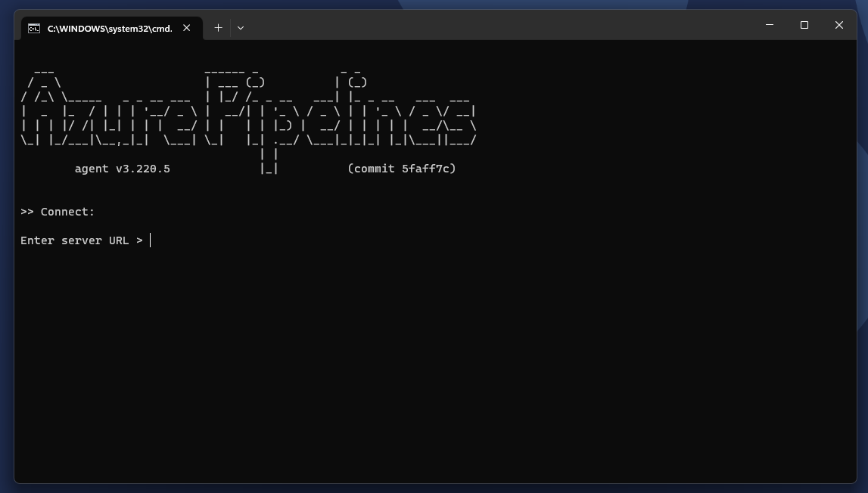Open the new tab dropdown chevron
This screenshot has height=493, width=868.
tap(240, 27)
